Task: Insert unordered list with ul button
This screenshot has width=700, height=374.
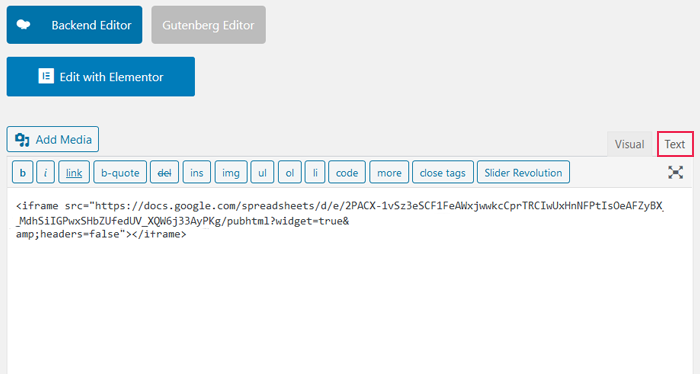Action: pos(262,172)
